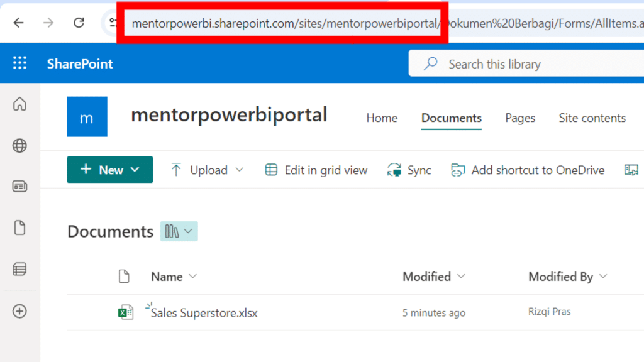Image resolution: width=644 pixels, height=362 pixels.
Task: Click inside the Search this library box
Action: (x=494, y=63)
